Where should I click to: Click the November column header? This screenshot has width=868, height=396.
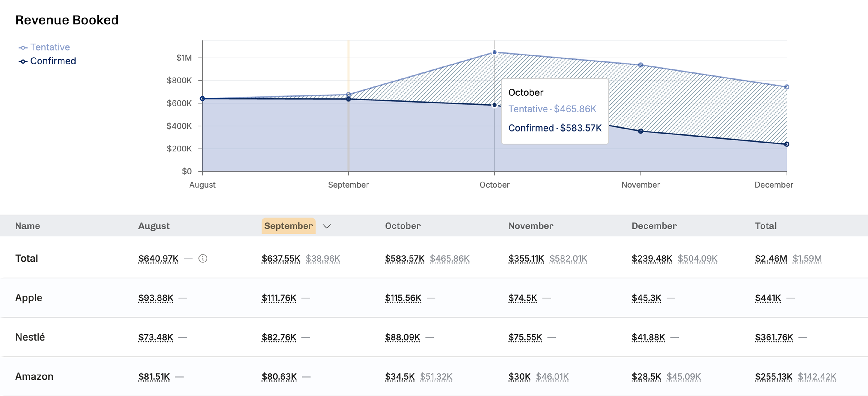[x=531, y=226]
